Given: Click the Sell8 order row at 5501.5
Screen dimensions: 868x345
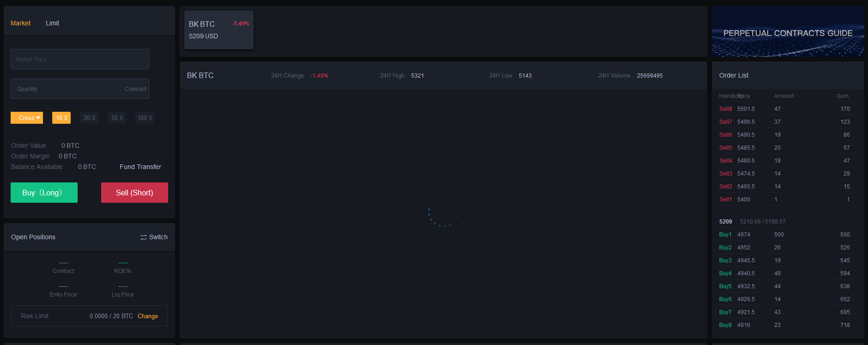Looking at the screenshot, I should (784, 109).
